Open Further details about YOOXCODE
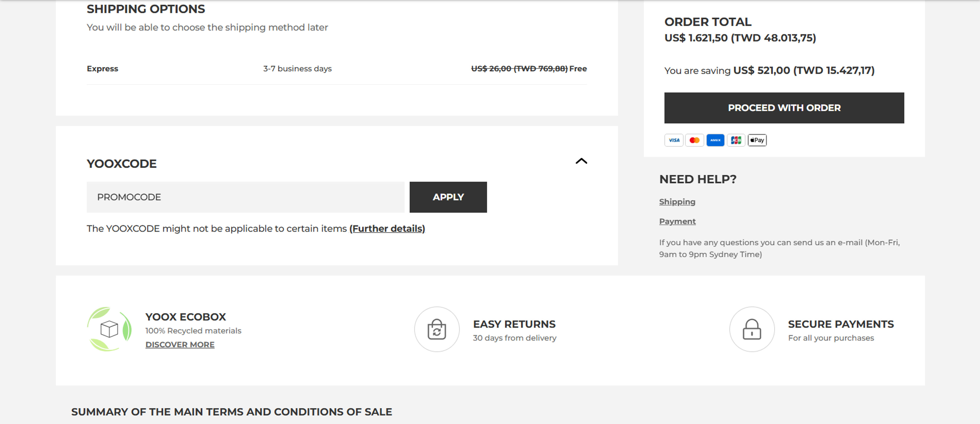 pyautogui.click(x=388, y=228)
